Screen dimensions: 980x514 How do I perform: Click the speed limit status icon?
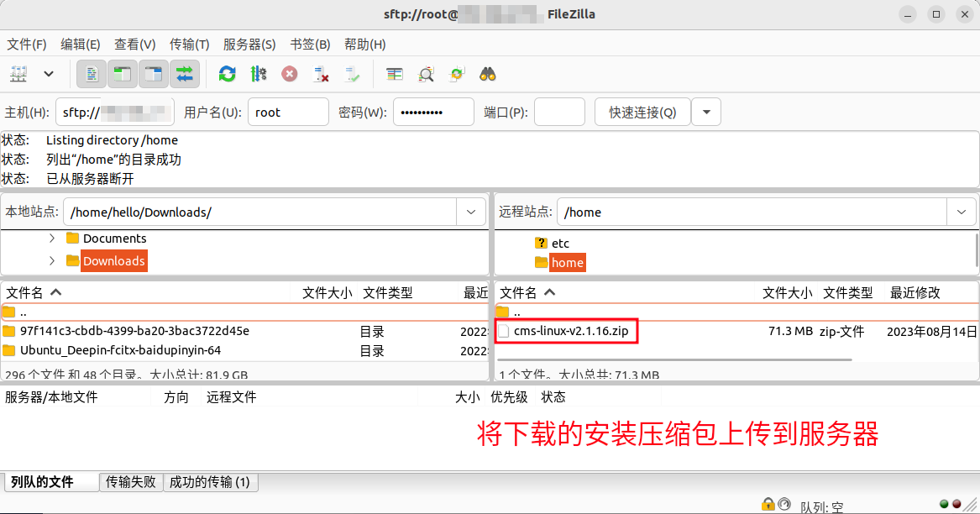(x=784, y=504)
